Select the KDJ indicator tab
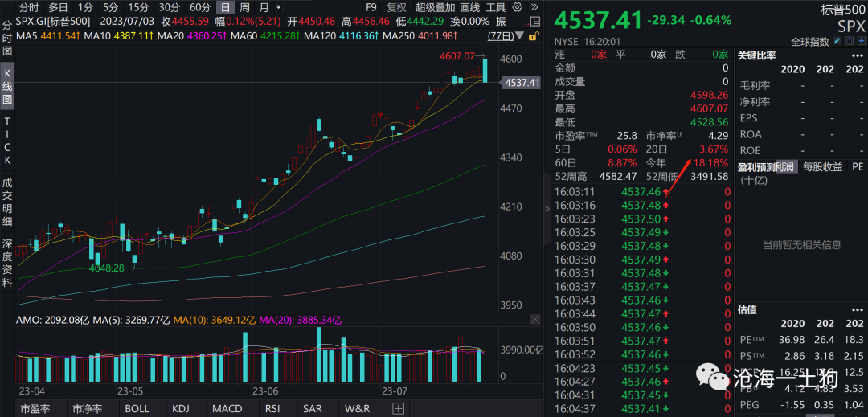This screenshot has width=868, height=417. coord(181,409)
